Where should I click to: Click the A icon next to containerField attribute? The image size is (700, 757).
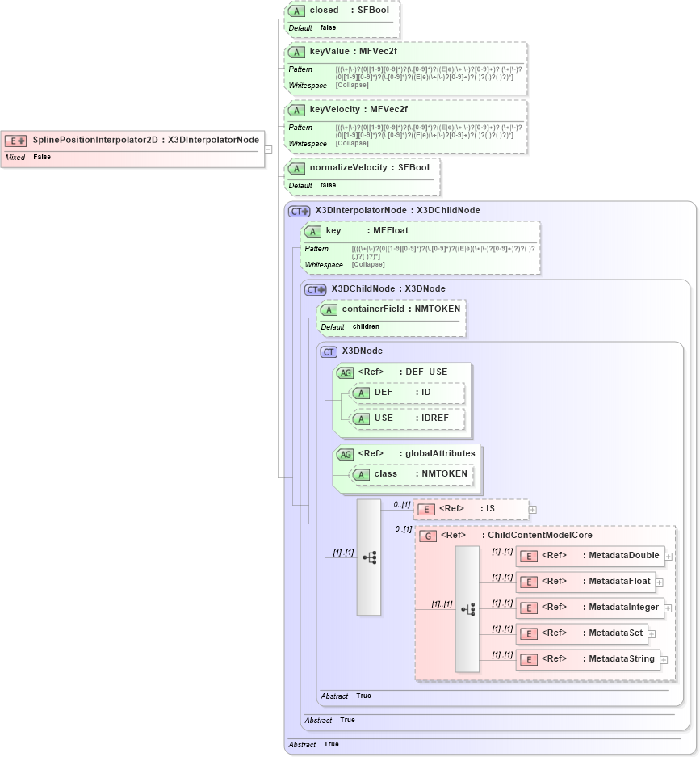[329, 310]
